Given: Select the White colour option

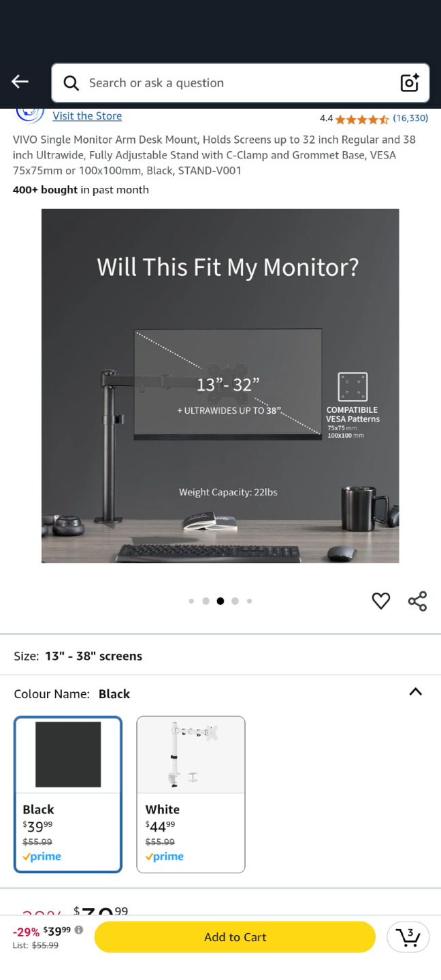Looking at the screenshot, I should coord(191,794).
